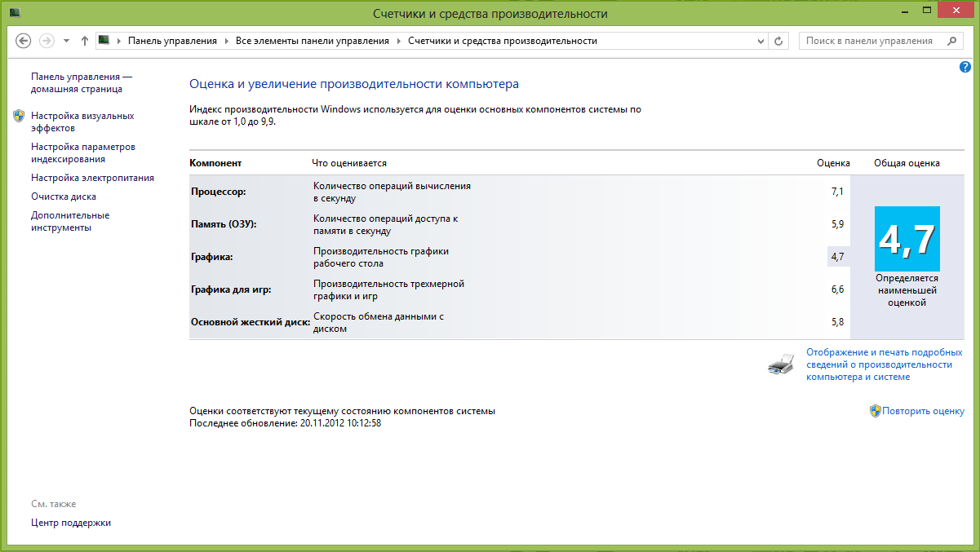Select the Графика для игр component label
This screenshot has height=552, width=980.
[231, 289]
